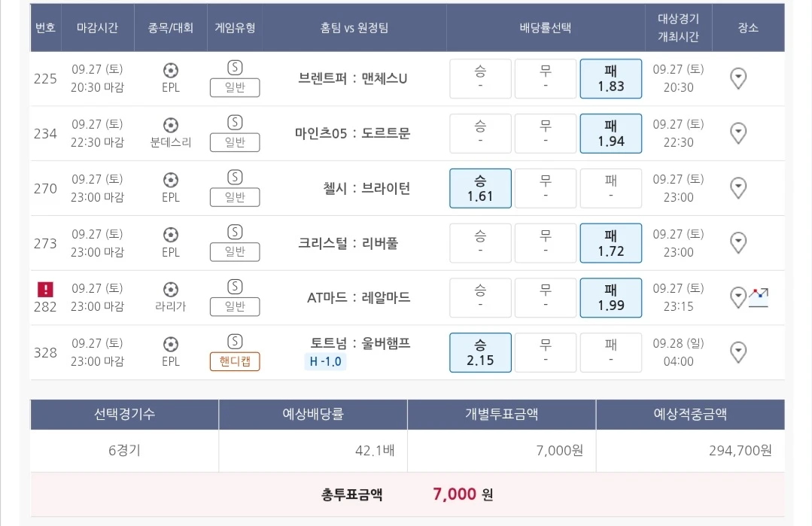
Task: Open venue pin for AT마드 vs 레알마드
Action: [x=738, y=298]
